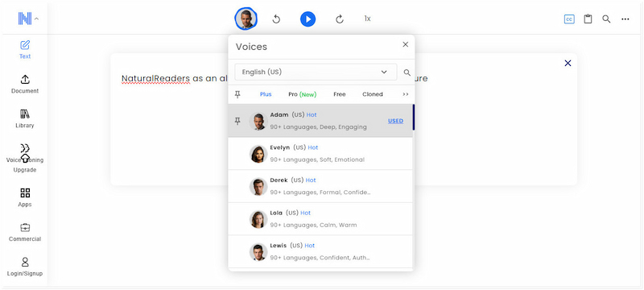Open search from the top toolbar
The width and height of the screenshot is (644, 290).
[606, 19]
